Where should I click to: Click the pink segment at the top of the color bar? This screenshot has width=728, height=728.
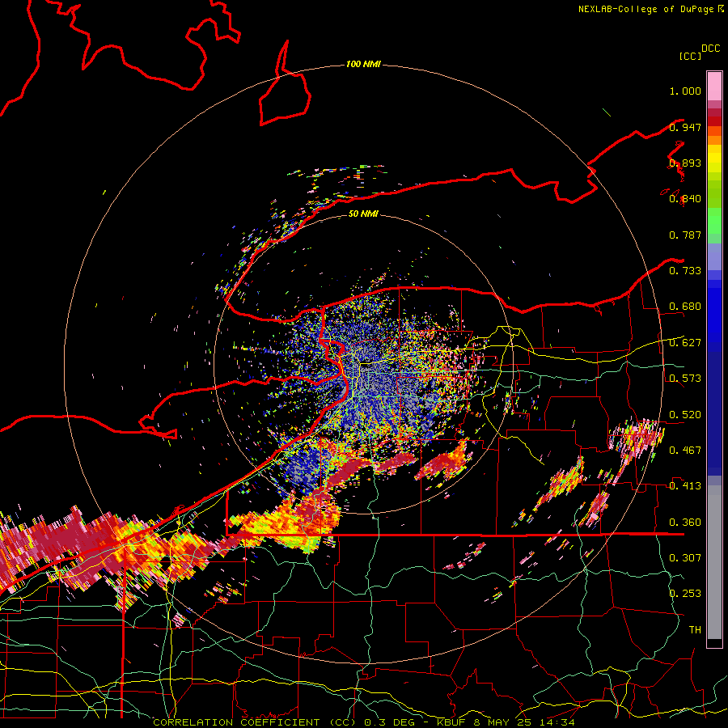pos(714,87)
